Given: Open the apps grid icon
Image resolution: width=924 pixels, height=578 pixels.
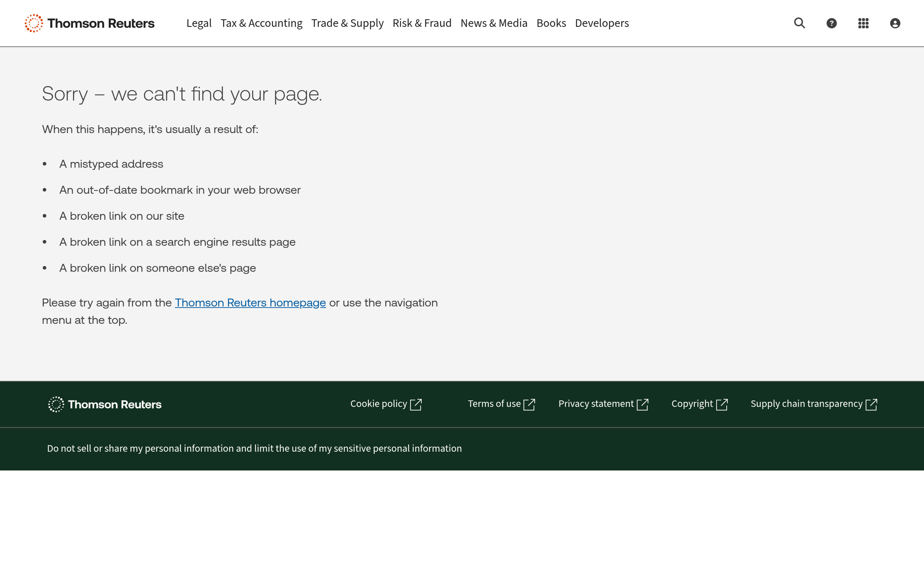Looking at the screenshot, I should click(863, 23).
